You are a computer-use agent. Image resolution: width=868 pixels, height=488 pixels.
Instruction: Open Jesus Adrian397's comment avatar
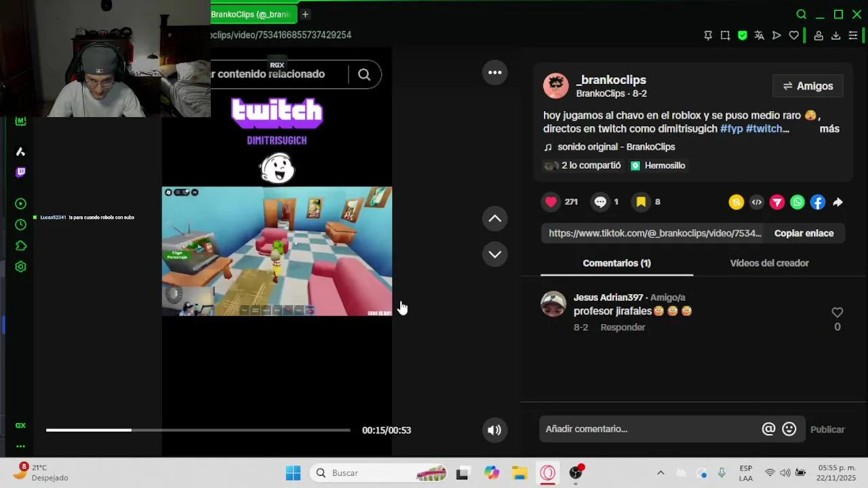click(x=553, y=304)
